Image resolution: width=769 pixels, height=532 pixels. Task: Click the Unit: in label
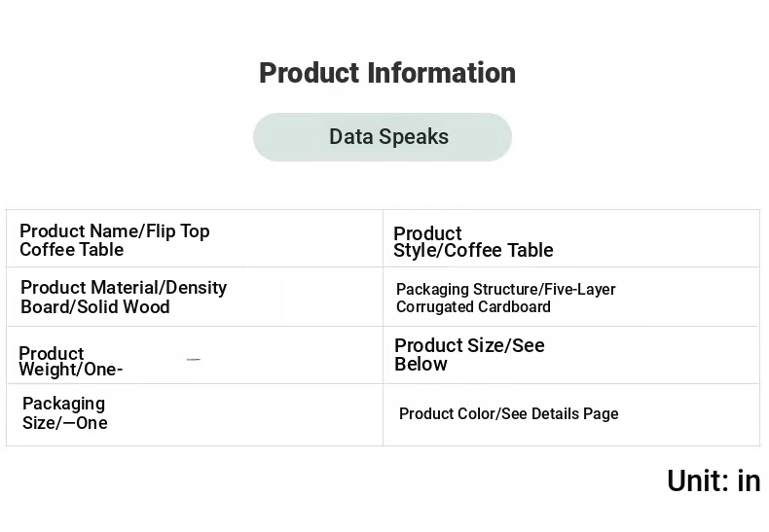point(714,480)
